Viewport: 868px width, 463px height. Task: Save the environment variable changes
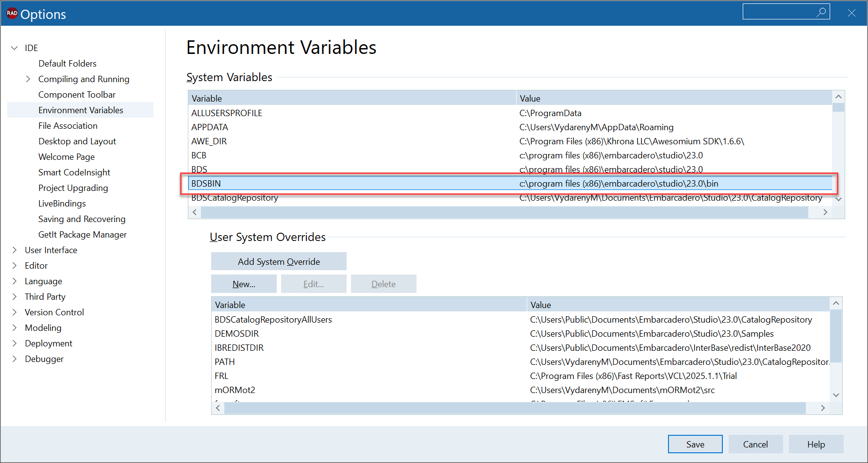click(x=695, y=444)
